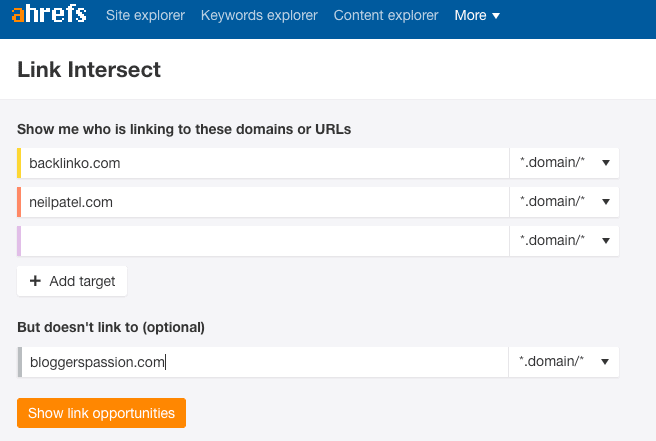The image size is (656, 441).
Task: Click the orange color marker beside neilpatel.com
Action: (x=19, y=202)
